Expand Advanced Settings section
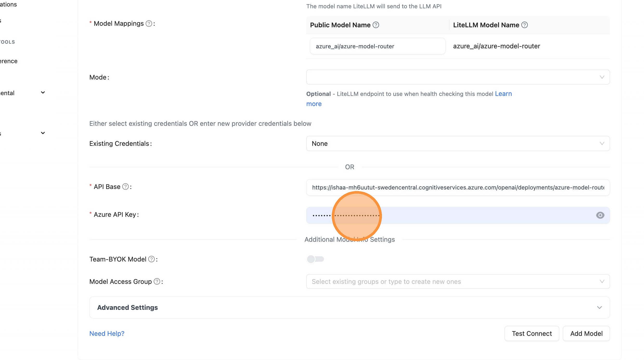The width and height of the screenshot is (644, 360). click(349, 307)
